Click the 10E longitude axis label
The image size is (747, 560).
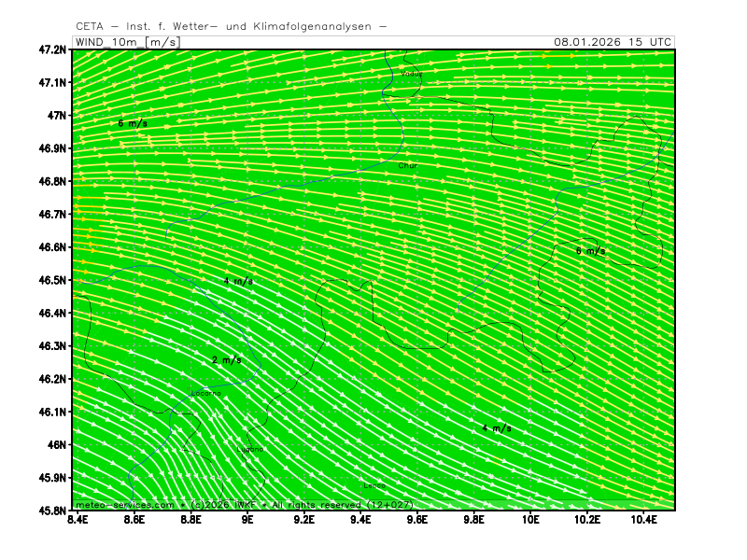(x=531, y=522)
